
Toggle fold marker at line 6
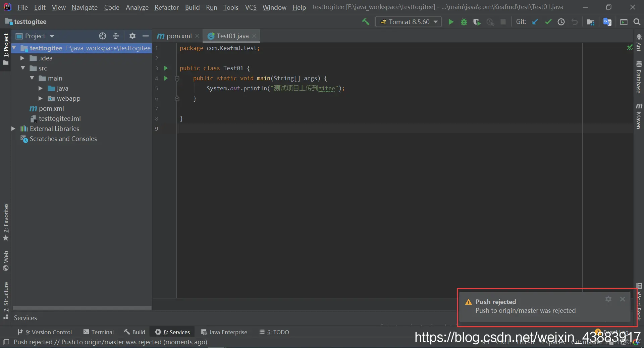[177, 99]
